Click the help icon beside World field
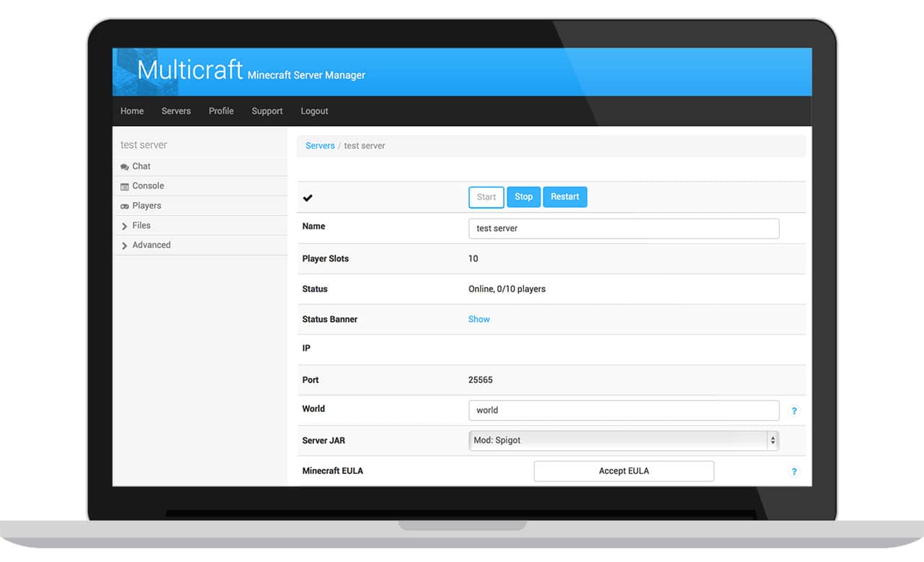 [794, 411]
